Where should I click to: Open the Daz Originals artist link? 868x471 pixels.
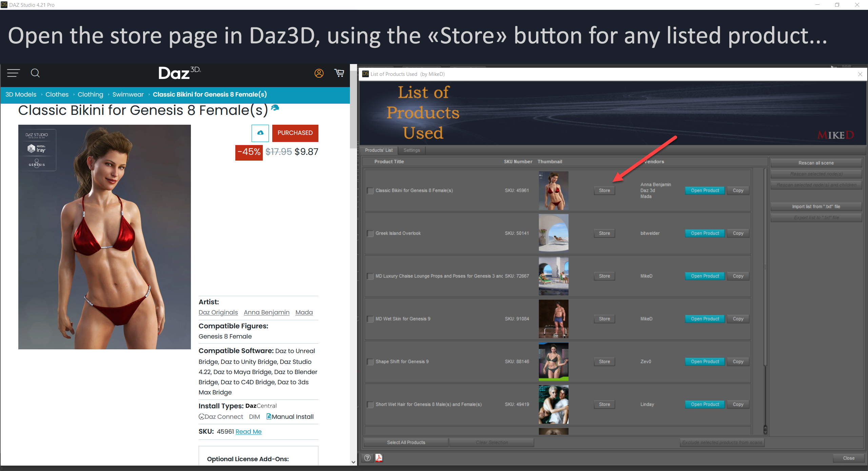pos(218,312)
